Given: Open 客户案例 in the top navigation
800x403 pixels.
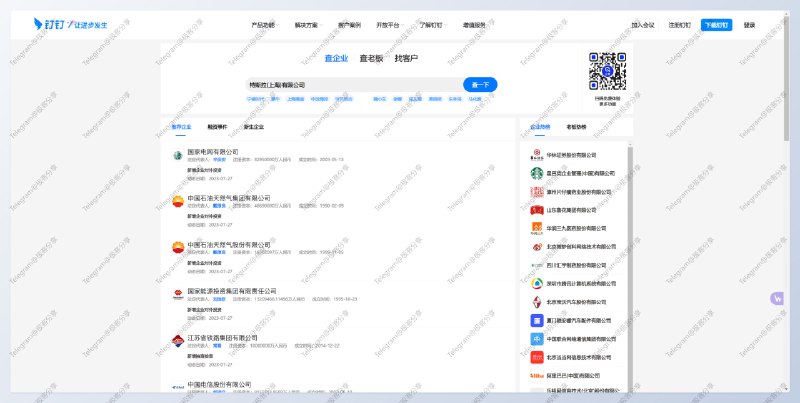Looking at the screenshot, I should pyautogui.click(x=349, y=25).
